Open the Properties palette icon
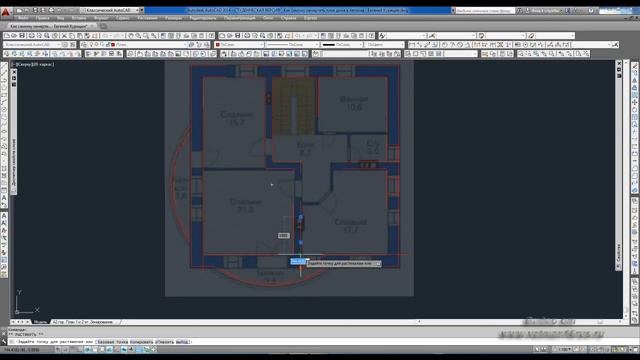 [x=163, y=36]
